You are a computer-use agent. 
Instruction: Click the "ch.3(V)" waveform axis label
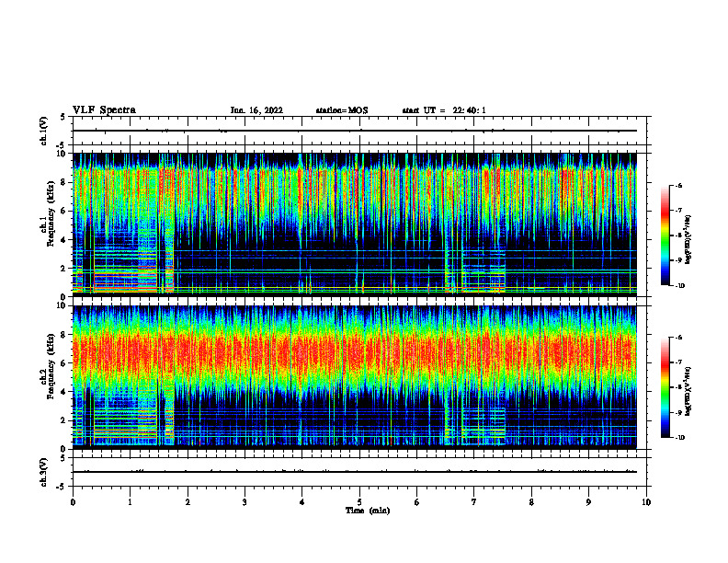click(43, 472)
